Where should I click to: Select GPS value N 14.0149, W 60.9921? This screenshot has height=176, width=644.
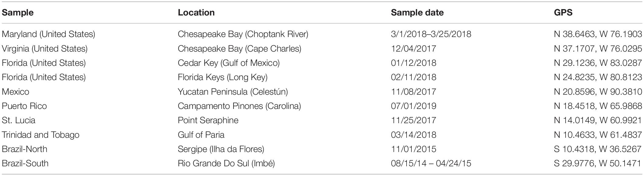click(x=598, y=120)
